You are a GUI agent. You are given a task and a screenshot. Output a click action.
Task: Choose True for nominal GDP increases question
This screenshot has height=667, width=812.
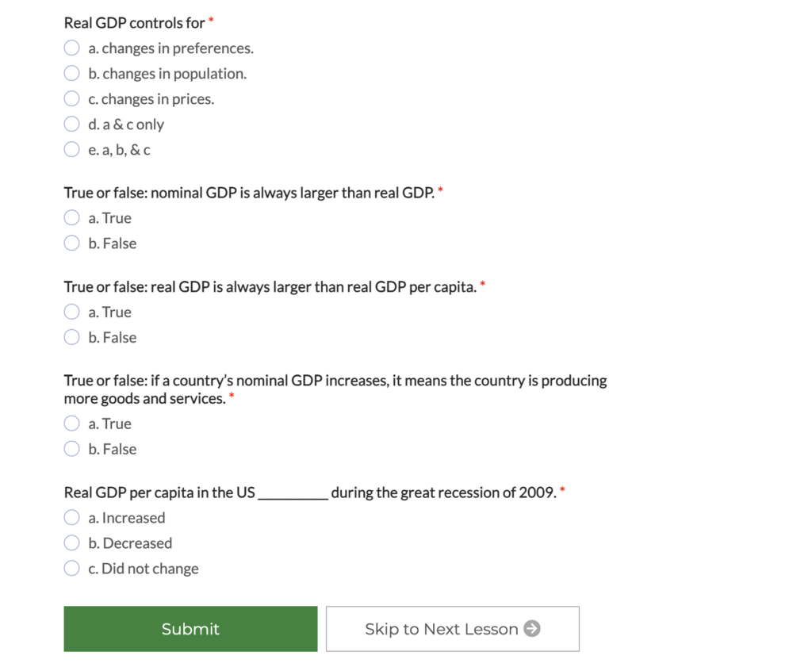coord(72,424)
